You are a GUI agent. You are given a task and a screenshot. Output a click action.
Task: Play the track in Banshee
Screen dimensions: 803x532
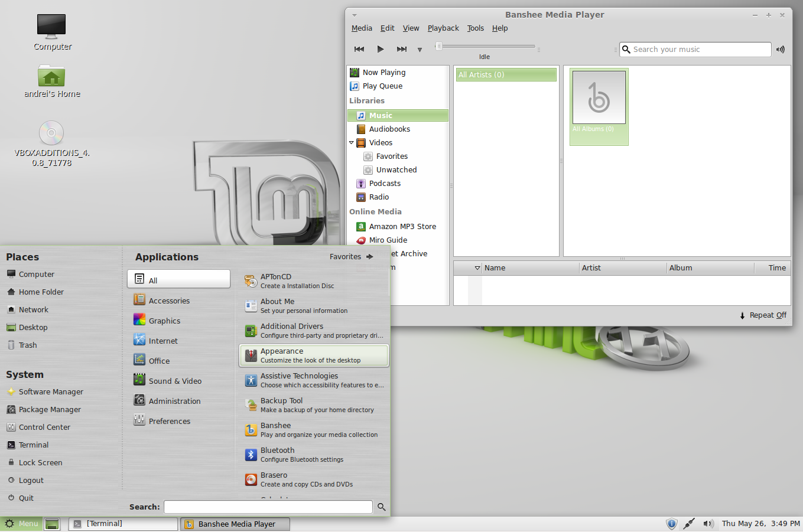[x=381, y=49]
